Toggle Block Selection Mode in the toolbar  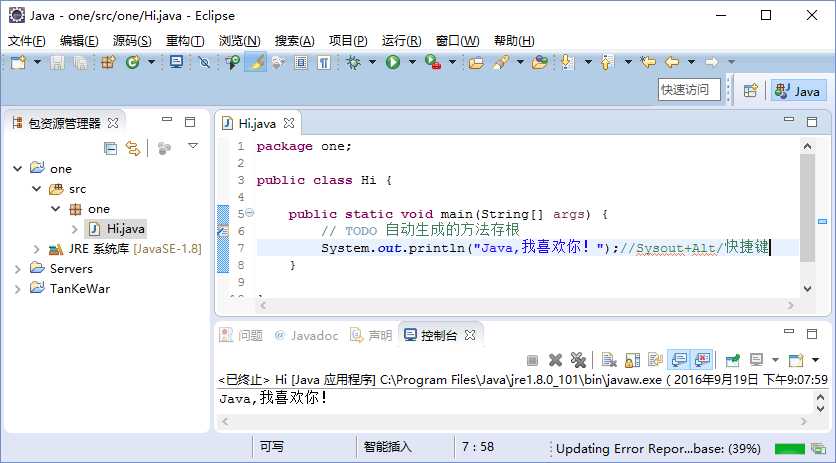301,62
